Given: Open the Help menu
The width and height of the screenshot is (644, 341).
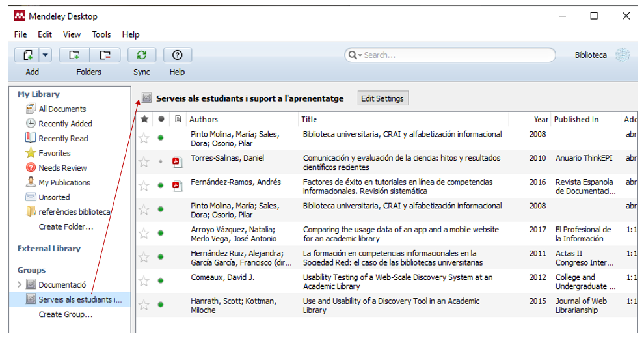Looking at the screenshot, I should pos(131,34).
